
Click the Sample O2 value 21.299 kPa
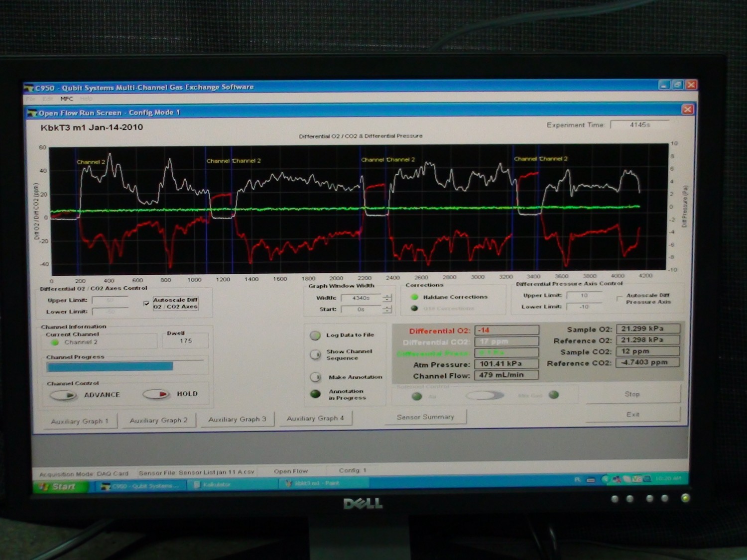coord(648,329)
